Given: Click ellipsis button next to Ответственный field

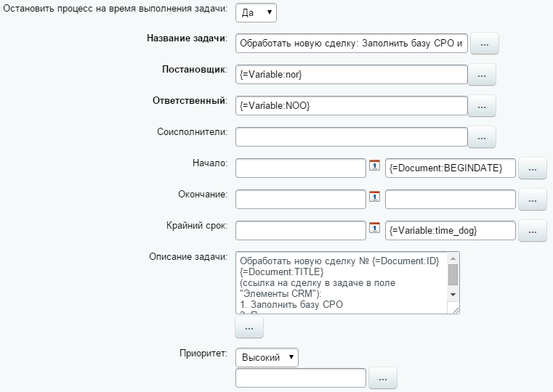Looking at the screenshot, I should click(481, 106).
